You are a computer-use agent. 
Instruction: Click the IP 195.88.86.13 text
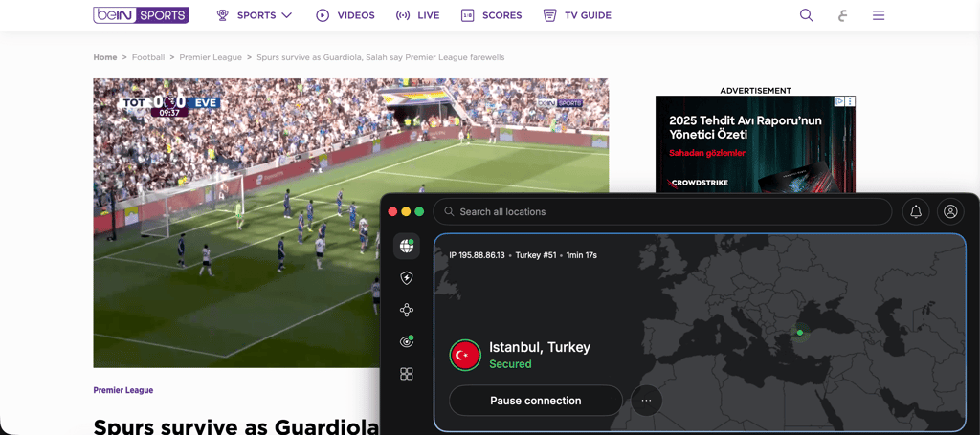point(477,255)
